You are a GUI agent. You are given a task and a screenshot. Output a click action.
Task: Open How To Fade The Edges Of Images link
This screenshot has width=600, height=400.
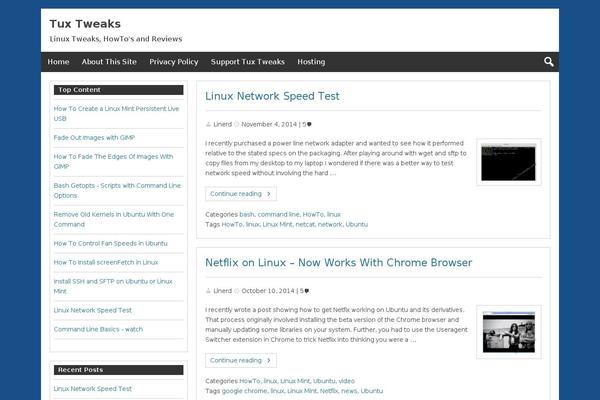click(x=113, y=162)
